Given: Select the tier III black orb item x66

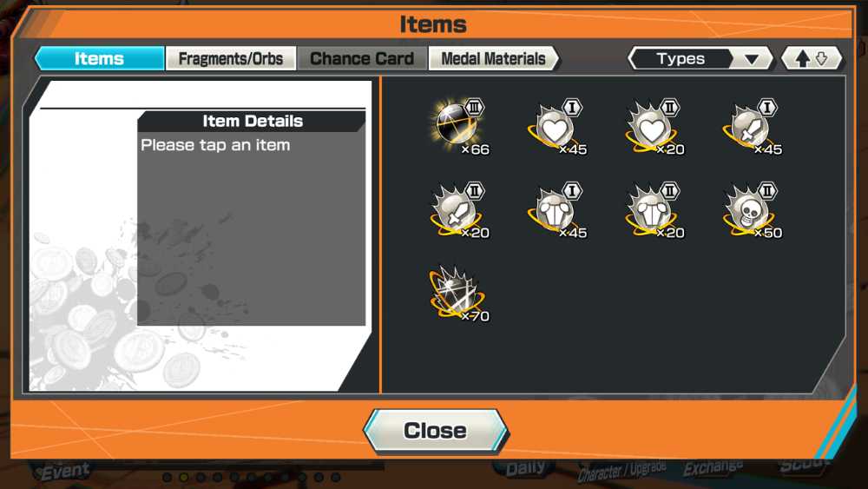Looking at the screenshot, I should pos(459,126).
